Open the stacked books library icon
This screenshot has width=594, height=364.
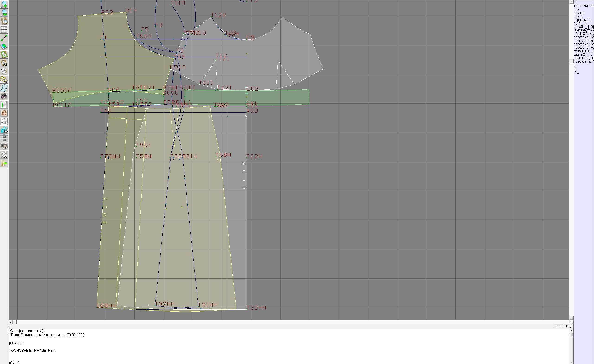[x=4, y=147]
